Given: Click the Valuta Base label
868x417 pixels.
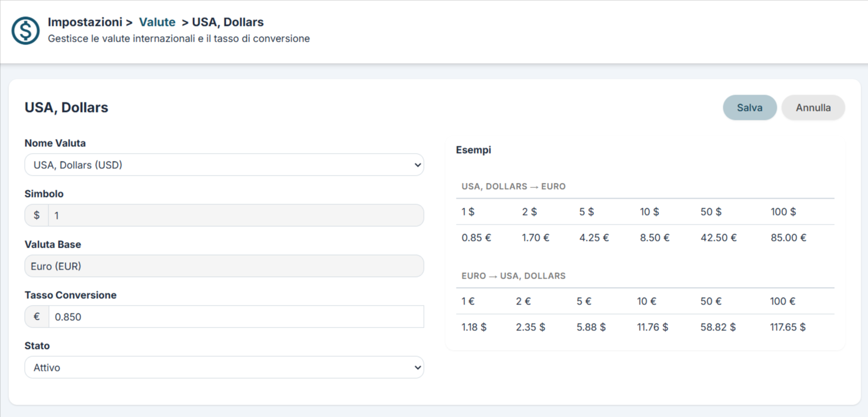Looking at the screenshot, I should click(53, 245).
